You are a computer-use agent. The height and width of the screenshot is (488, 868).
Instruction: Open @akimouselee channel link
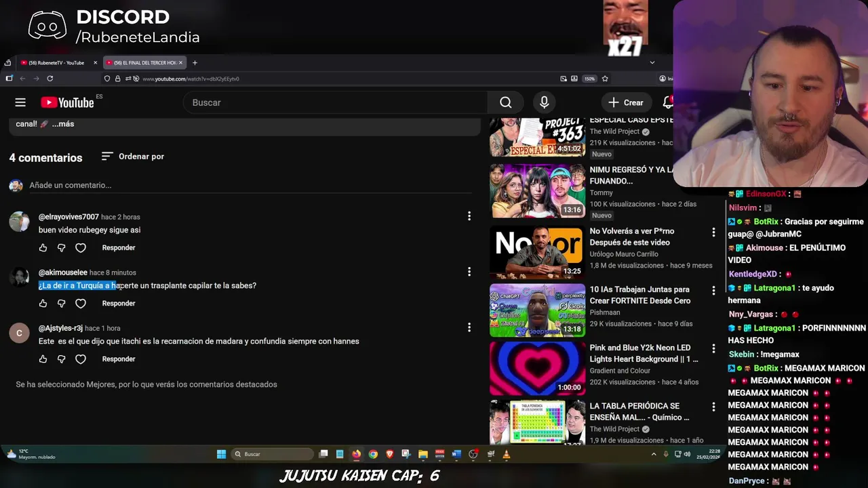point(63,272)
